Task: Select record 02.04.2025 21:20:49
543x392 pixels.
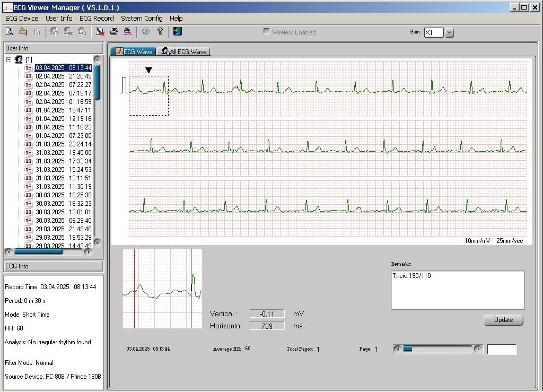Action: [x=64, y=76]
